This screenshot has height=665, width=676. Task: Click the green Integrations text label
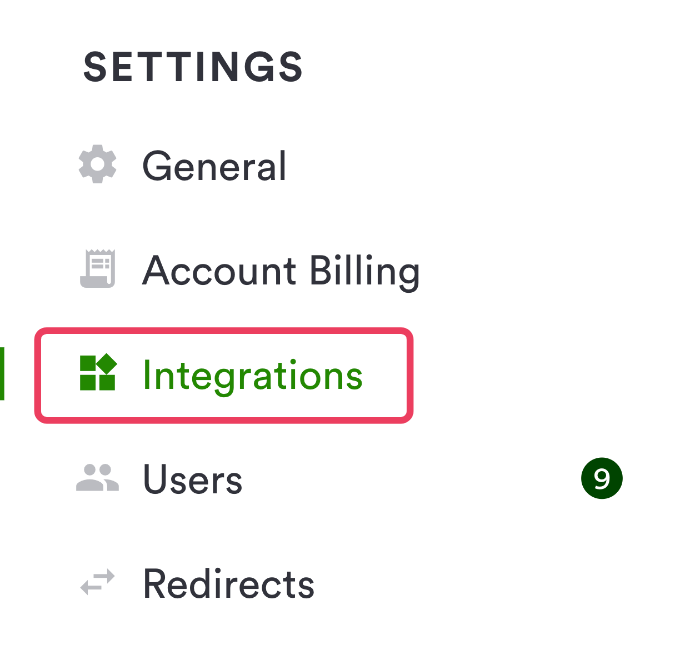pyautogui.click(x=252, y=376)
